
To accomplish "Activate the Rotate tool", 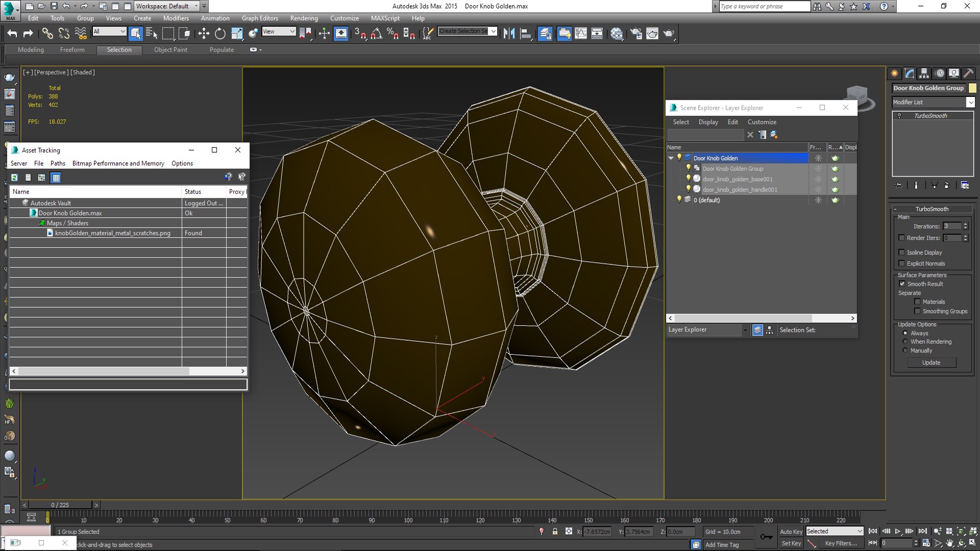I will (x=220, y=34).
